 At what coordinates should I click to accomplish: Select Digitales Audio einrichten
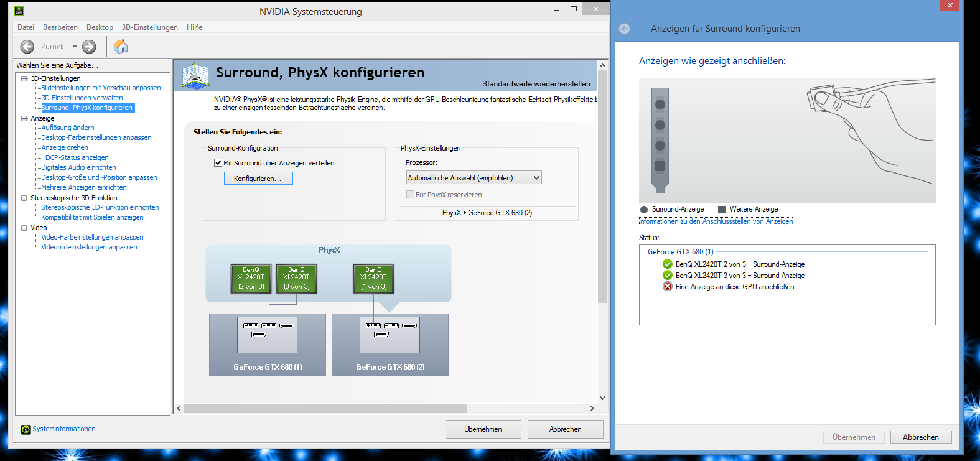pos(78,167)
